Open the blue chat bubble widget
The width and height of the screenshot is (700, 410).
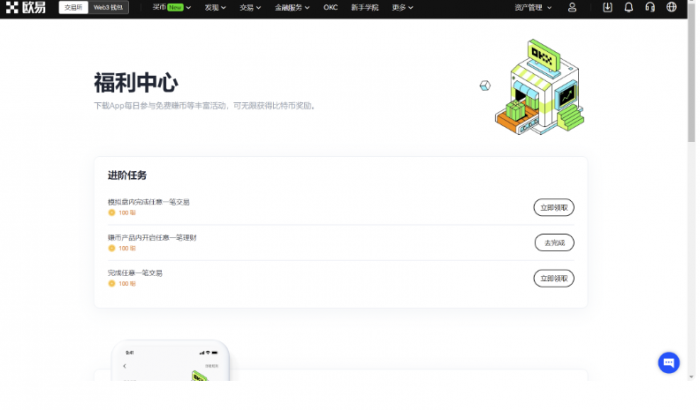(669, 363)
